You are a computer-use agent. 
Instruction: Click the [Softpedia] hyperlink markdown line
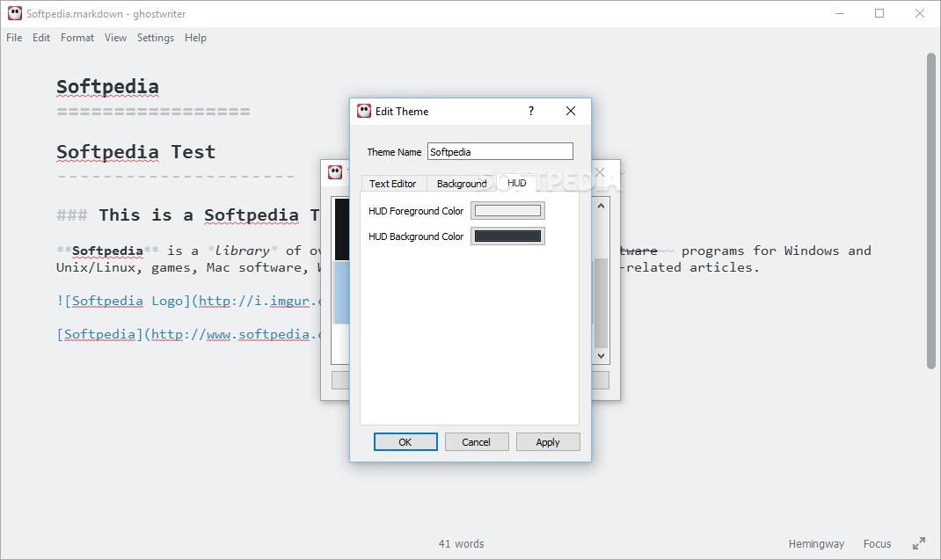click(188, 334)
